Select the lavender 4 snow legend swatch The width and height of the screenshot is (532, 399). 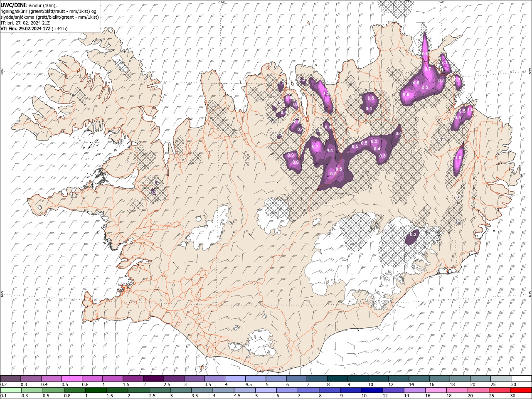[235, 379]
